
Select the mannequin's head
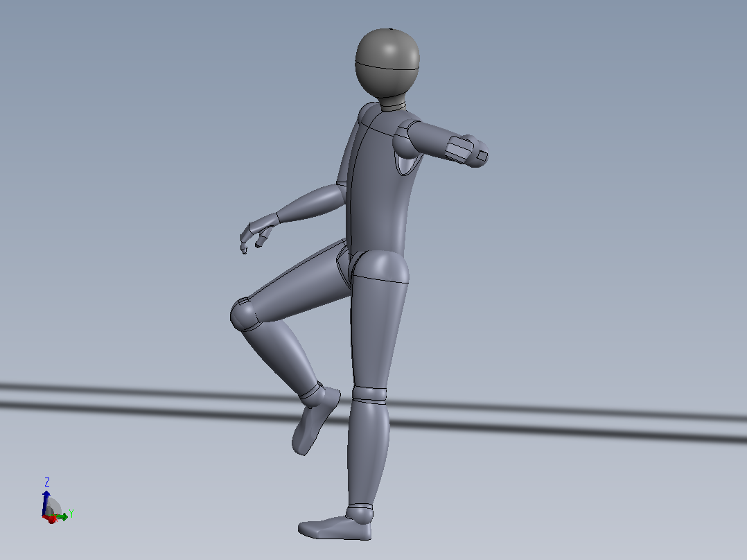point(387,63)
